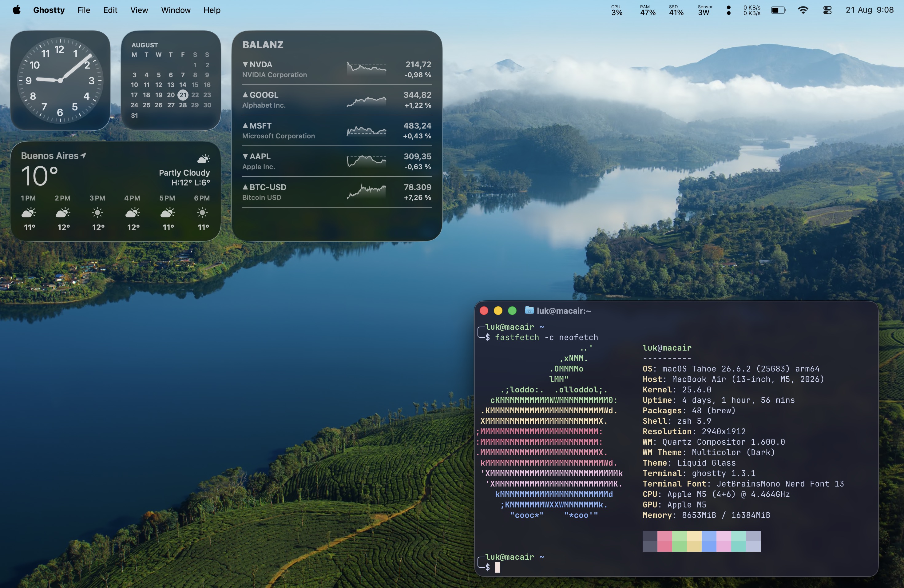Viewport: 904px width, 588px height.
Task: Open the BTC-USD row
Action: tap(337, 192)
